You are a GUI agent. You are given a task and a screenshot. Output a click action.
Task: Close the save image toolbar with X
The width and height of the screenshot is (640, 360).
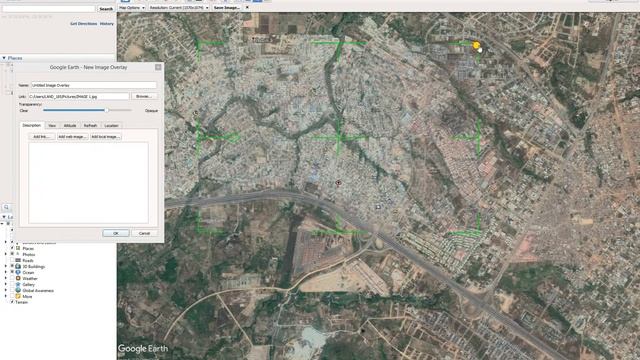(x=247, y=7)
